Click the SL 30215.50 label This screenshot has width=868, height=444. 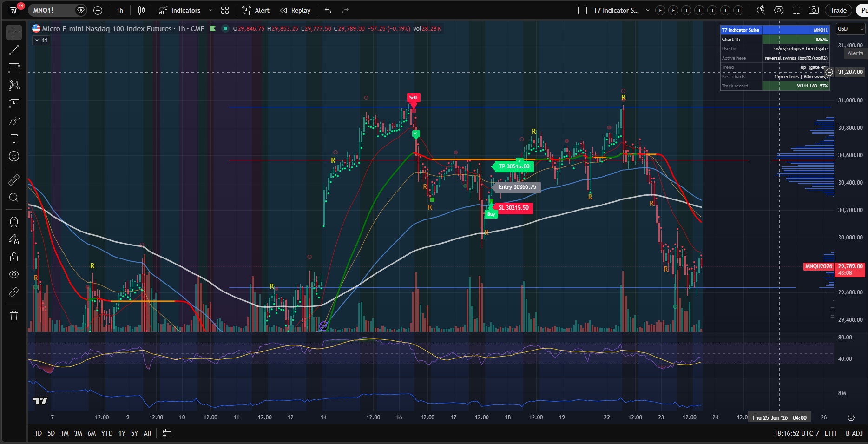tap(513, 208)
